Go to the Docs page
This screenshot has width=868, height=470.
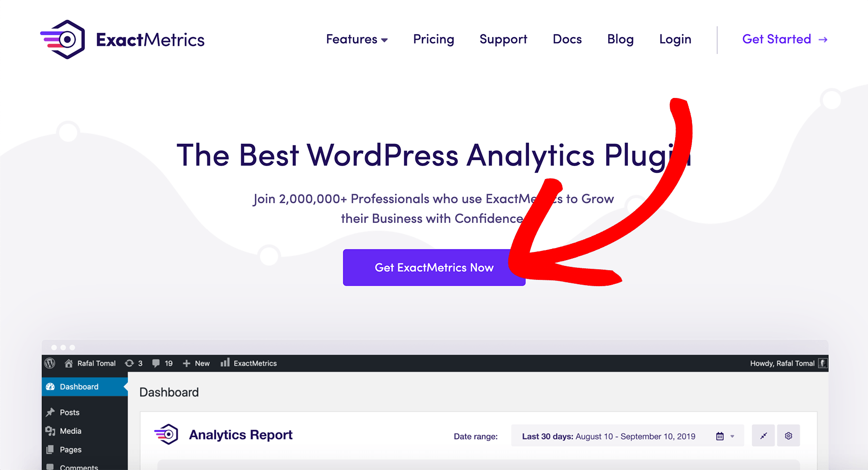(x=567, y=39)
